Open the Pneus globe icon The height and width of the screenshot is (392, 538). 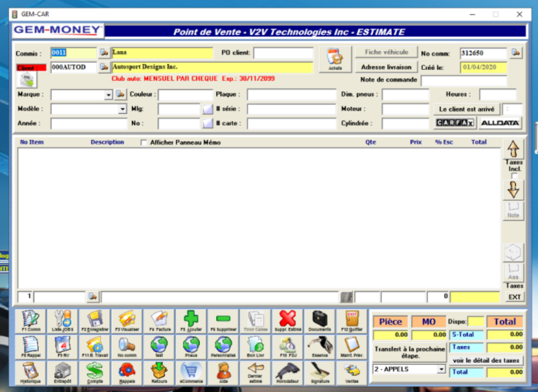coord(191,347)
